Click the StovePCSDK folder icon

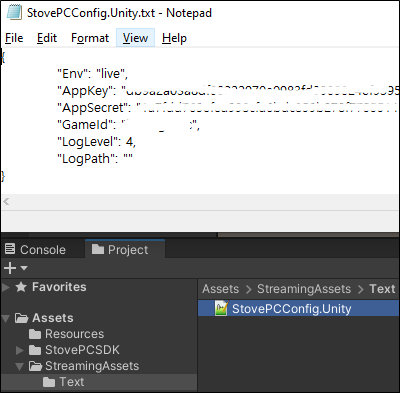pyautogui.click(x=35, y=350)
